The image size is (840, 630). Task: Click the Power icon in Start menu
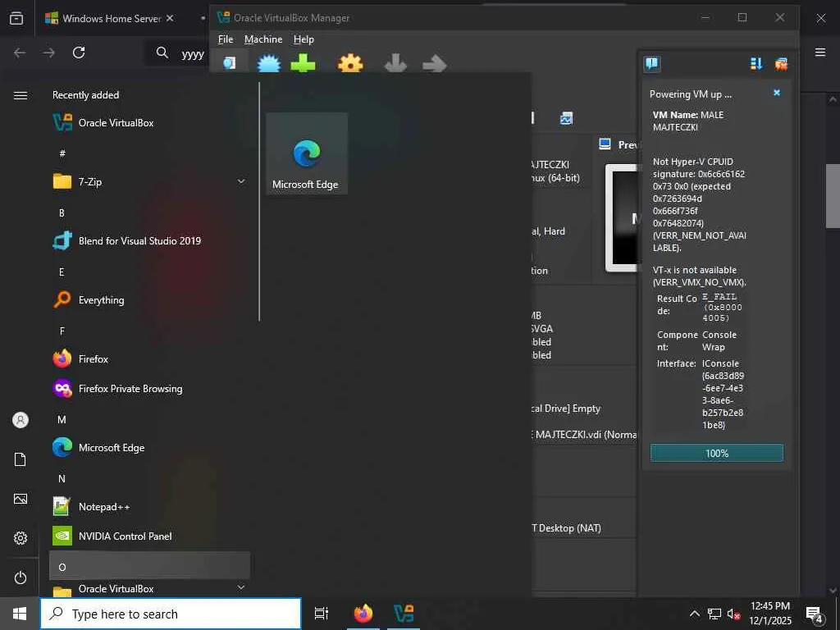[21, 577]
